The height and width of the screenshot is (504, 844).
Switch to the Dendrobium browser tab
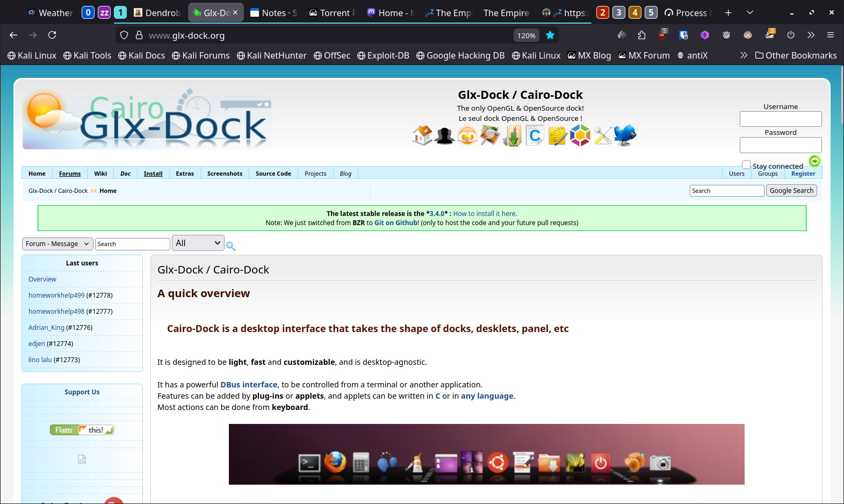[x=157, y=13]
